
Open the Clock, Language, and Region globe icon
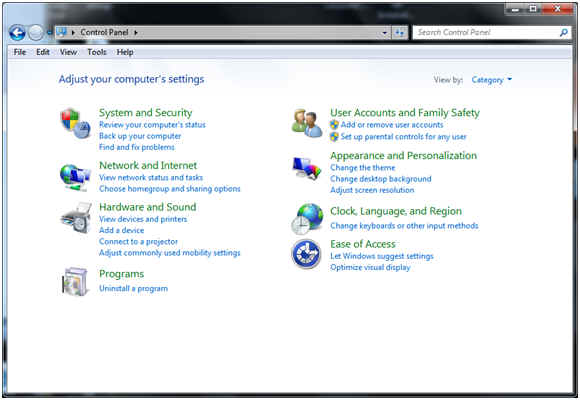tap(307, 219)
